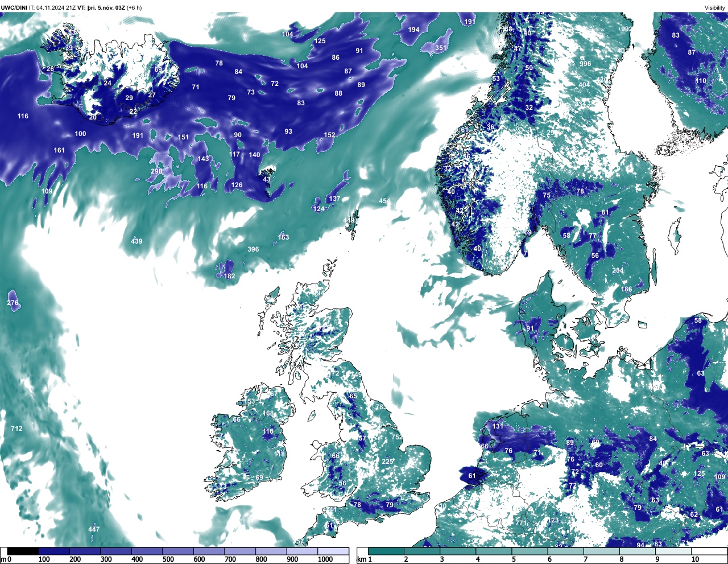The image size is (728, 564).
Task: Click the visibility value 20 in Iceland
Action: click(93, 117)
